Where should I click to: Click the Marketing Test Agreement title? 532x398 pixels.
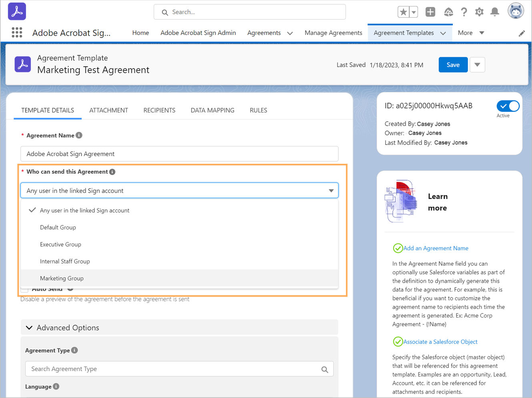[93, 70]
